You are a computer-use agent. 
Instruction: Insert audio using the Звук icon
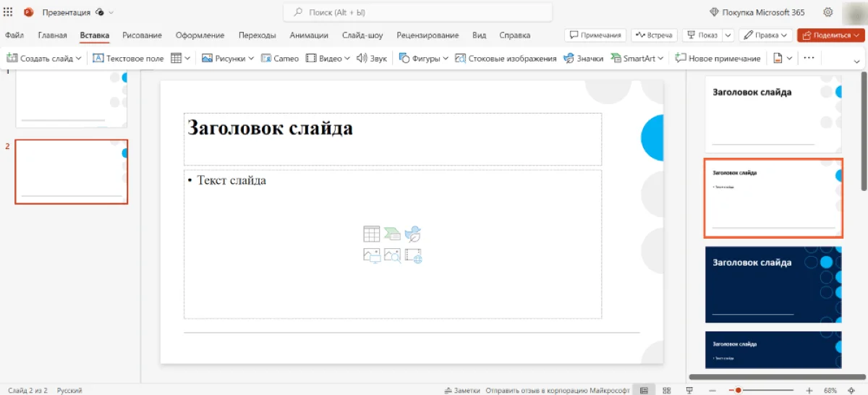coord(372,59)
